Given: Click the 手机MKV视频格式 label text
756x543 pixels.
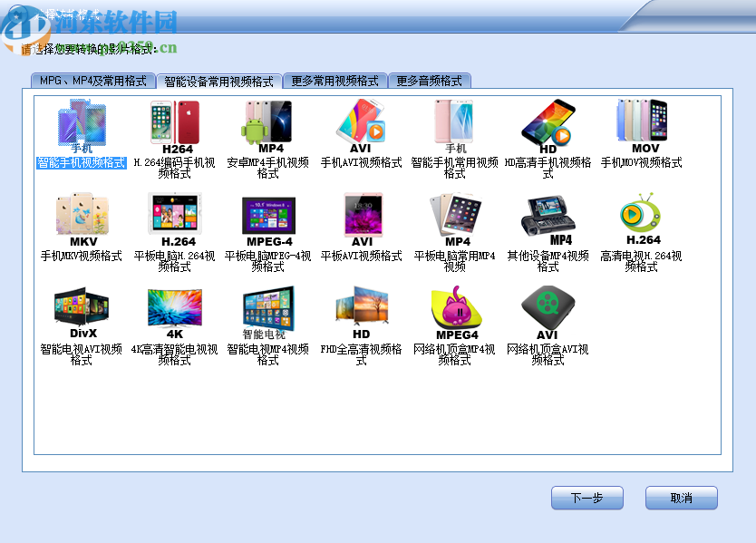Looking at the screenshot, I should pyautogui.click(x=82, y=256).
